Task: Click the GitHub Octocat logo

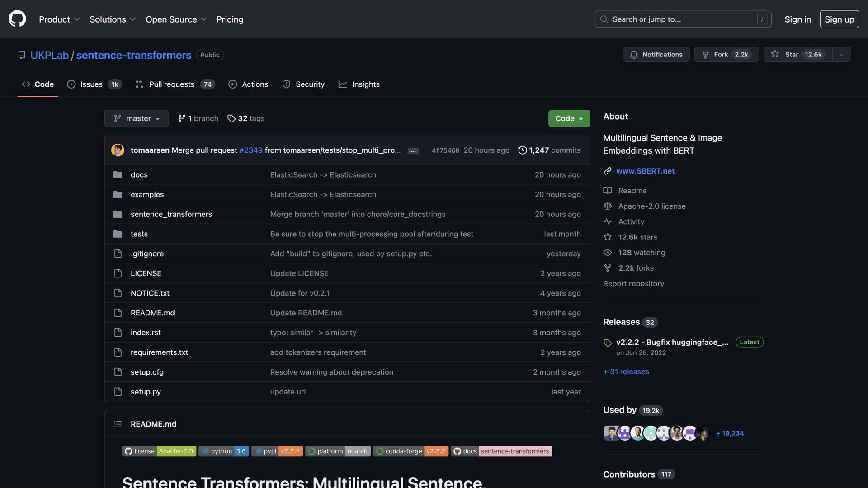Action: [x=17, y=19]
